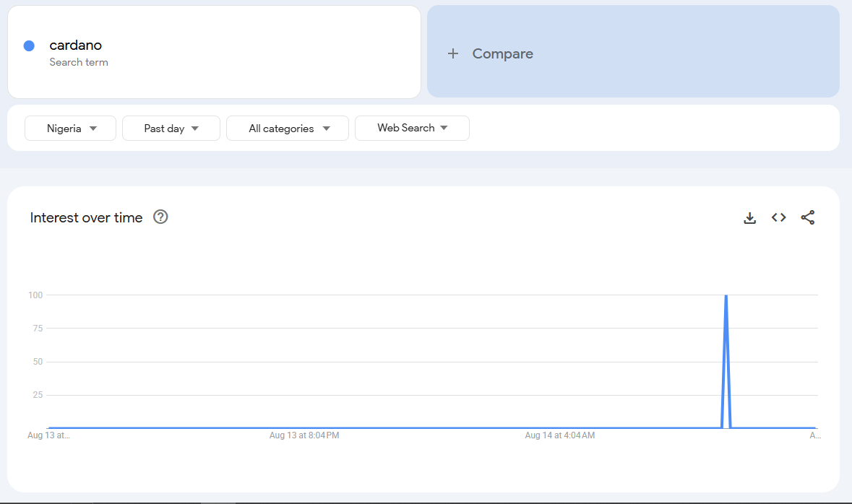Open the Past day time dropdown
Image resolution: width=852 pixels, height=504 pixels.
(x=171, y=129)
